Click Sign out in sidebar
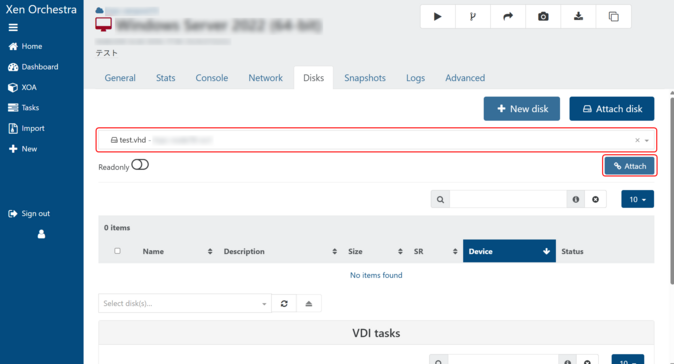The image size is (674, 364). click(29, 214)
